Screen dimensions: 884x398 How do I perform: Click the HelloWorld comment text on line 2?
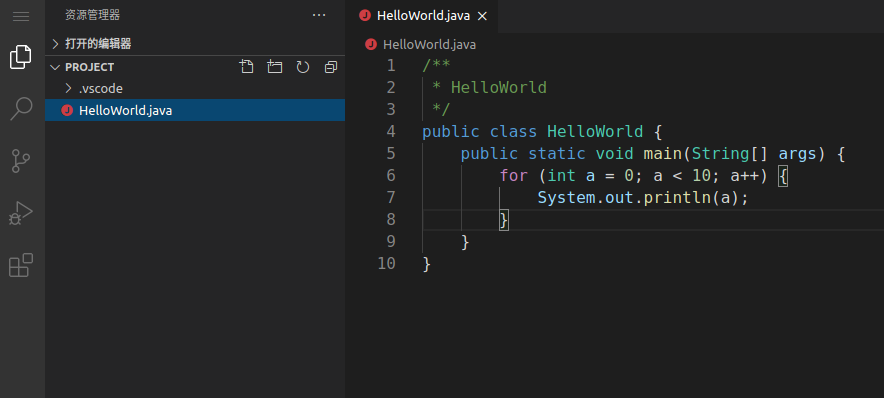click(x=499, y=87)
